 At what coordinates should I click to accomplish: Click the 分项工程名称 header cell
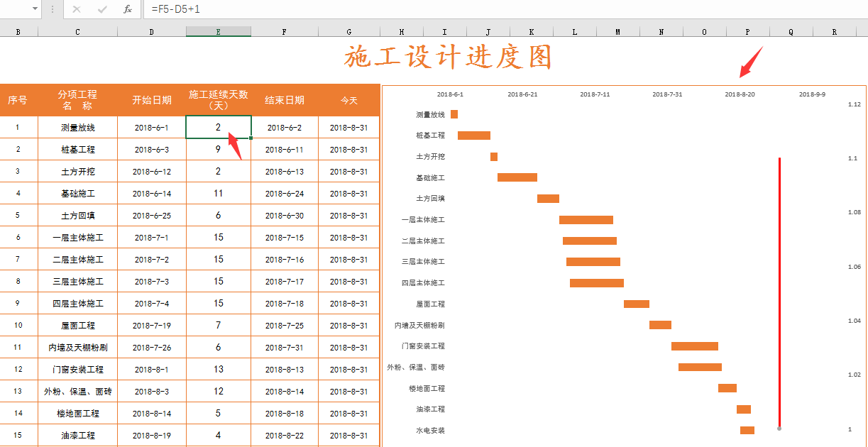77,100
